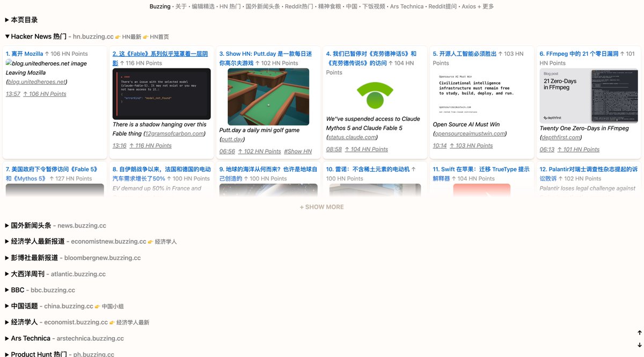Open 国外新闻头条 in top navigation
Image resolution: width=644 pixels, height=357 pixels.
[262, 6]
